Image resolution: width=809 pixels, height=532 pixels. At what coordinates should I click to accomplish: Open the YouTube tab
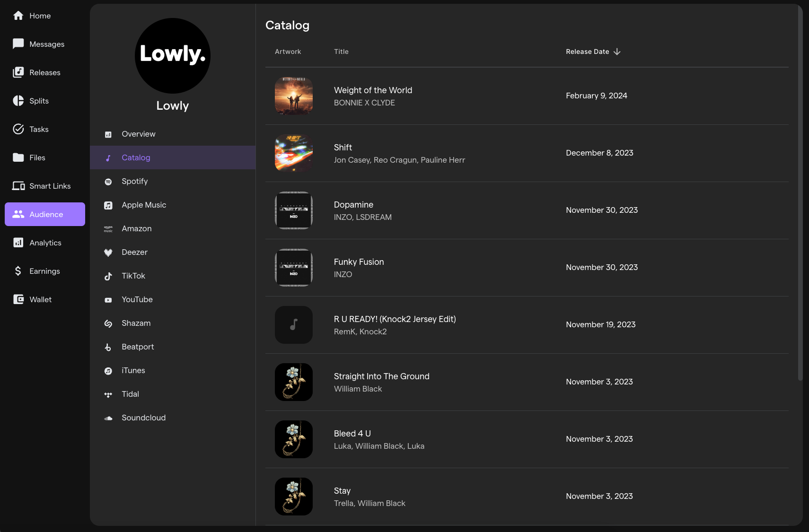(x=173, y=299)
